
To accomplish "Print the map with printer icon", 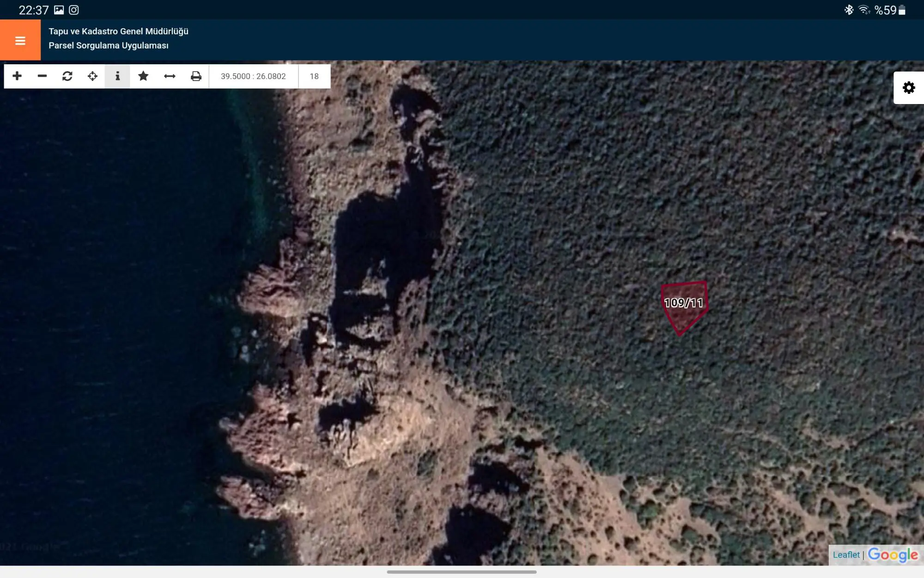I will pos(196,76).
